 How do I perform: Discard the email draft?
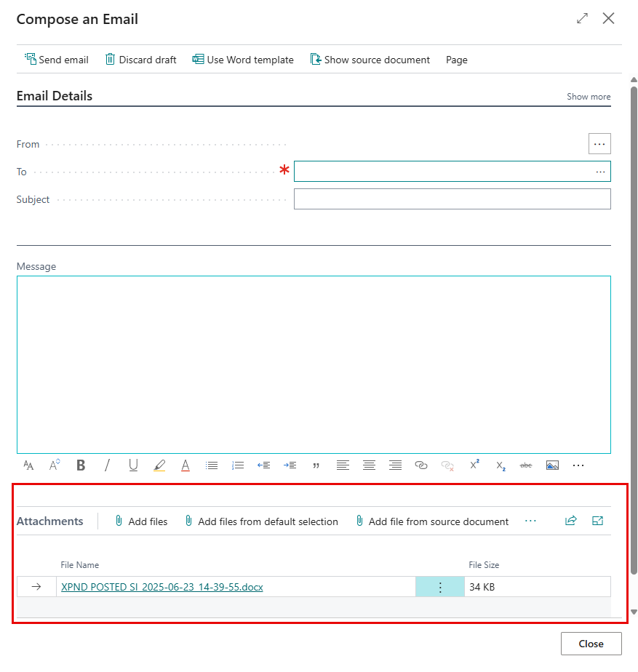pyautogui.click(x=141, y=60)
